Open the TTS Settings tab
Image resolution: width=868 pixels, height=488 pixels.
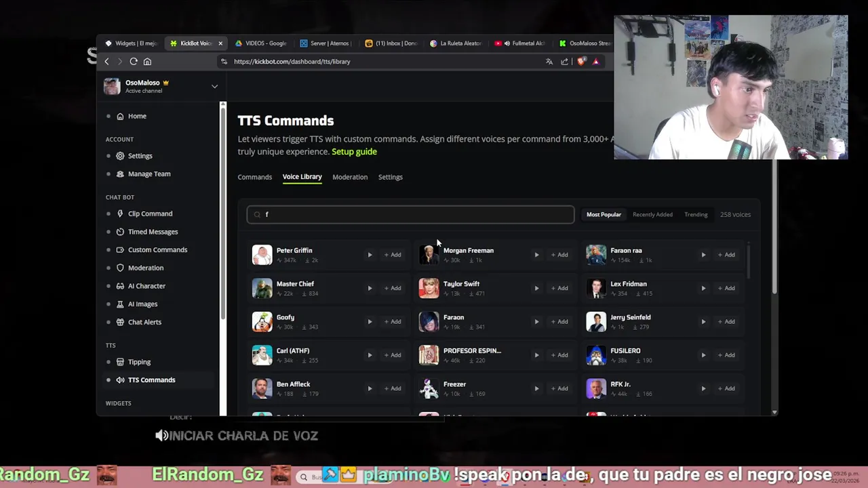(390, 177)
